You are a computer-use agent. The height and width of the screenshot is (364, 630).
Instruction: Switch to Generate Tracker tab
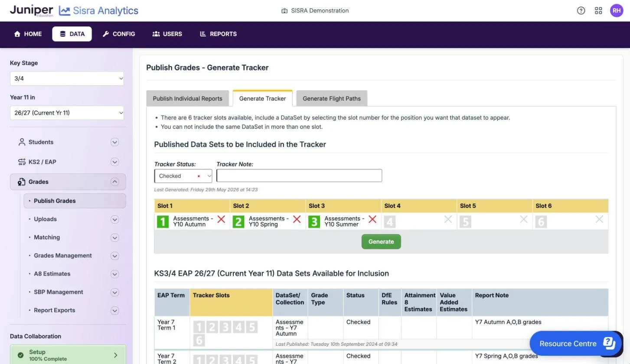[262, 98]
